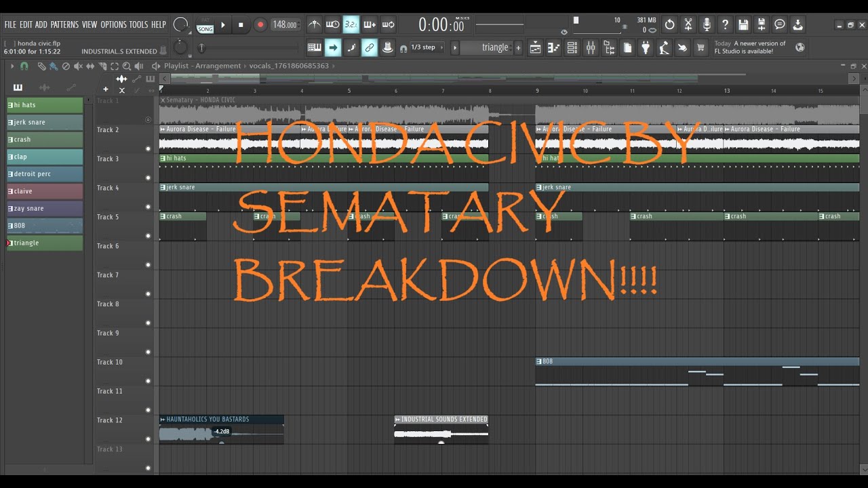
Task: Open HAUNTAHOLICS YOU BASTARDS clip menu
Action: pyautogui.click(x=163, y=420)
